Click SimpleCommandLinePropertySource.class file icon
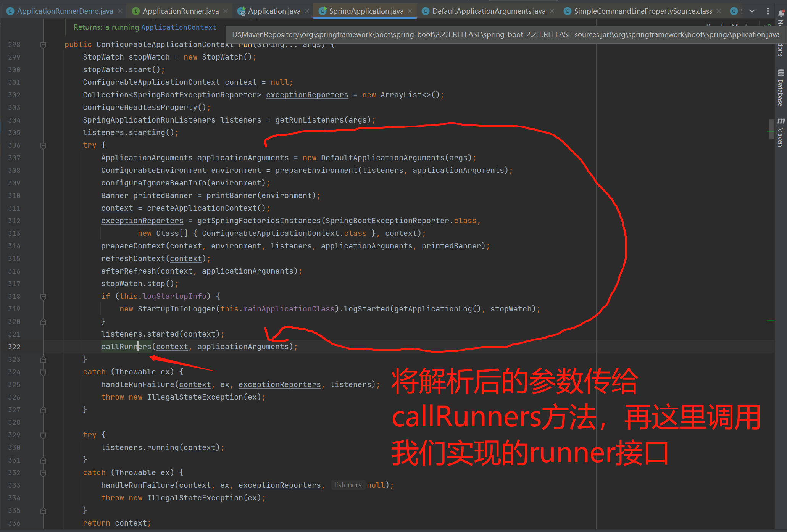 (568, 11)
